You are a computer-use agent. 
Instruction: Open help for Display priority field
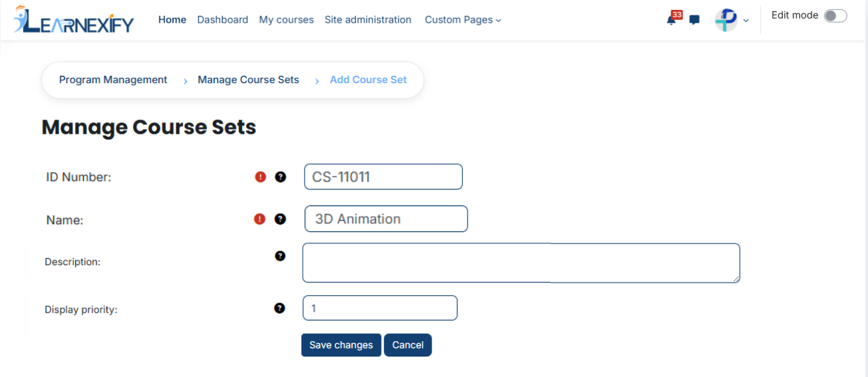pos(279,308)
